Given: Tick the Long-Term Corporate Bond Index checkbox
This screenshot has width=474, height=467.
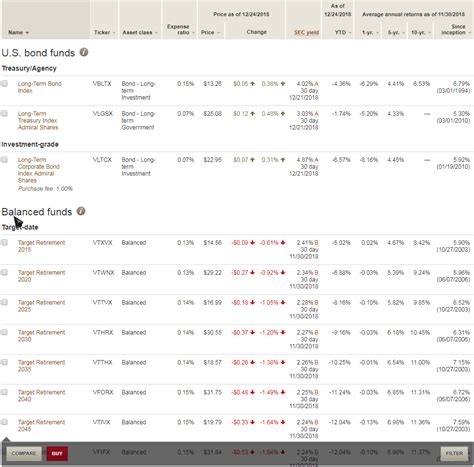Looking at the screenshot, I should [x=4, y=159].
